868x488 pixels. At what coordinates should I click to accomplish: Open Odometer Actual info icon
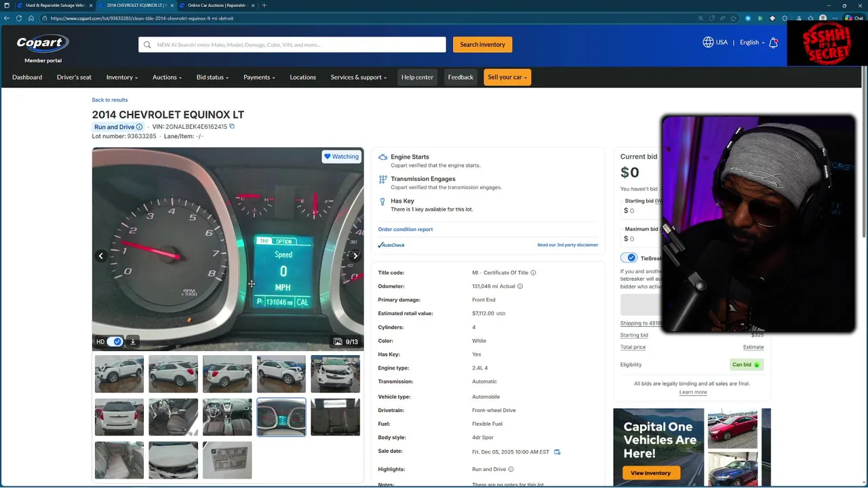(x=520, y=286)
